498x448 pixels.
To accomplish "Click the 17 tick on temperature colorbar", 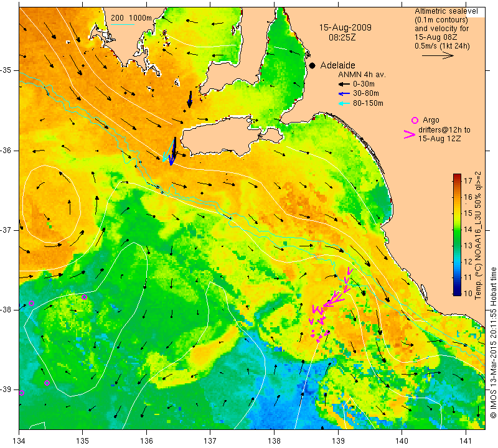I will 468,181.
